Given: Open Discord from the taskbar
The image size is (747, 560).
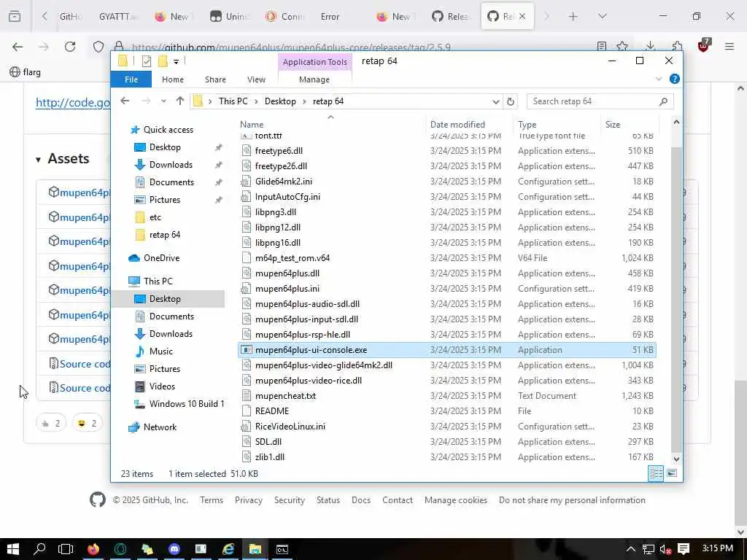Looking at the screenshot, I should [x=174, y=549].
